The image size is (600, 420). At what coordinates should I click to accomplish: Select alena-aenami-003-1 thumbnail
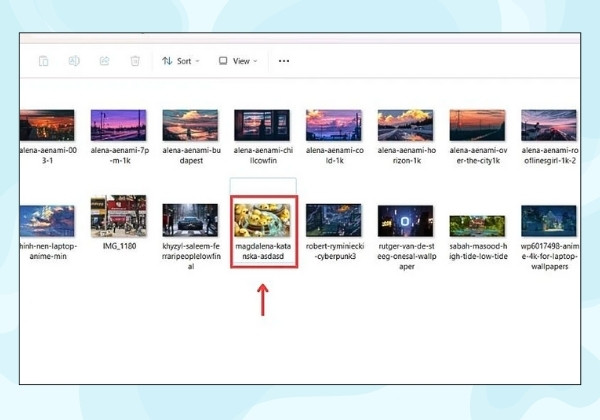[x=47, y=125]
